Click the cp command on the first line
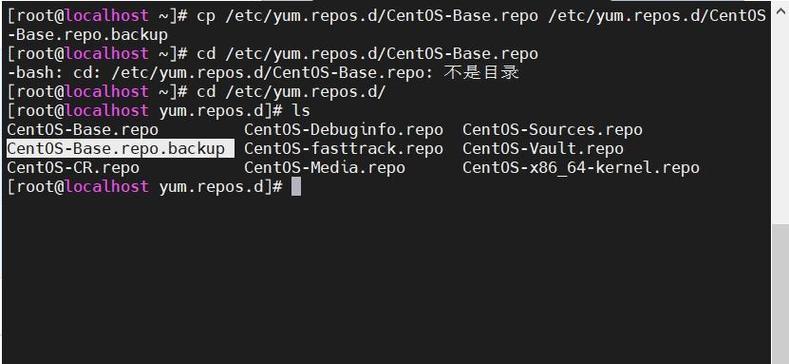Screen dimensions: 789x364 [206, 16]
